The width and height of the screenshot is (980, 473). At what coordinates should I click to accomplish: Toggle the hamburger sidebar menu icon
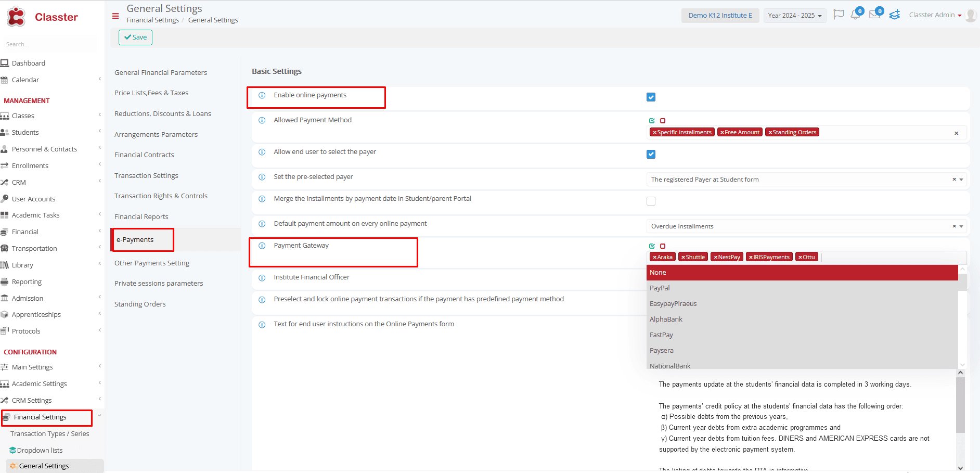click(115, 16)
